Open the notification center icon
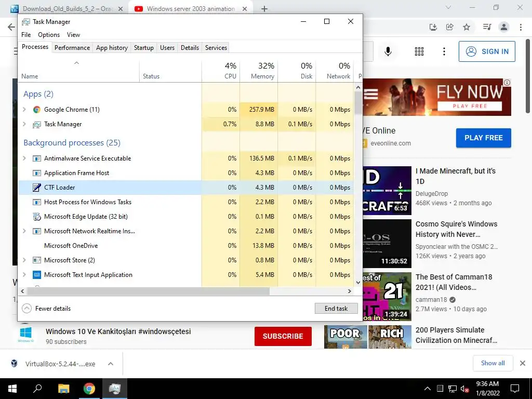Screen dimensions: 532x399 [515, 389]
